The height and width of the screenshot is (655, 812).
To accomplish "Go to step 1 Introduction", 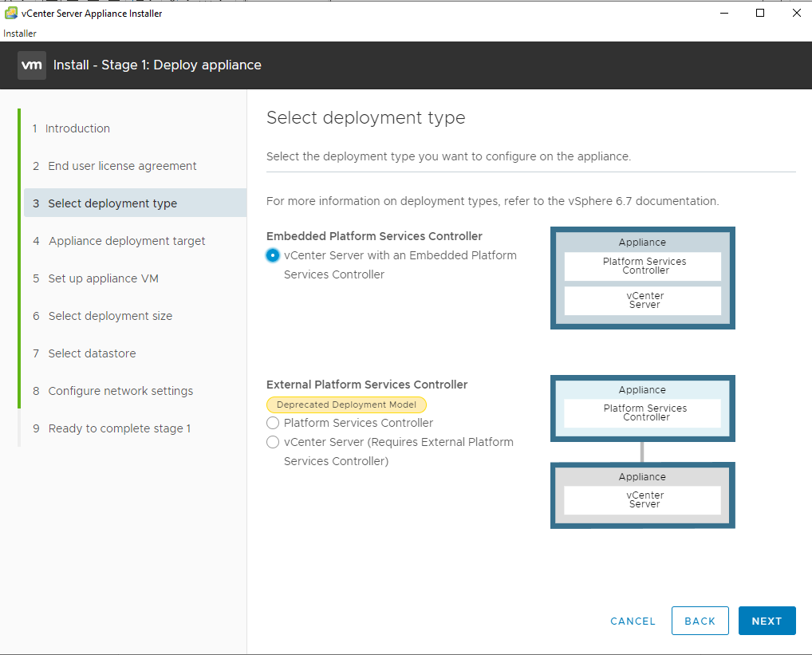I will 72,128.
